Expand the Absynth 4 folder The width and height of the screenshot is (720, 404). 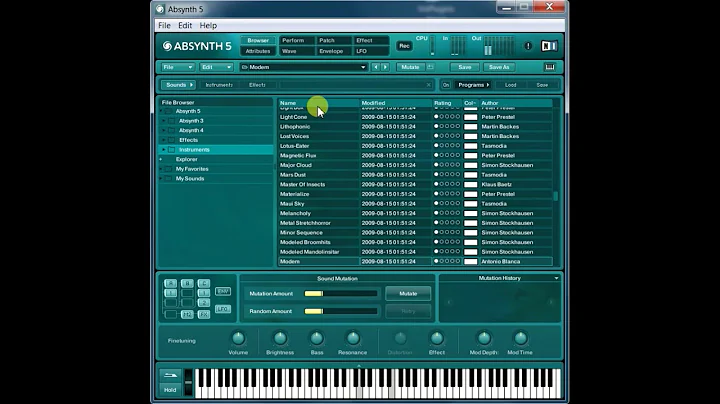tap(164, 130)
